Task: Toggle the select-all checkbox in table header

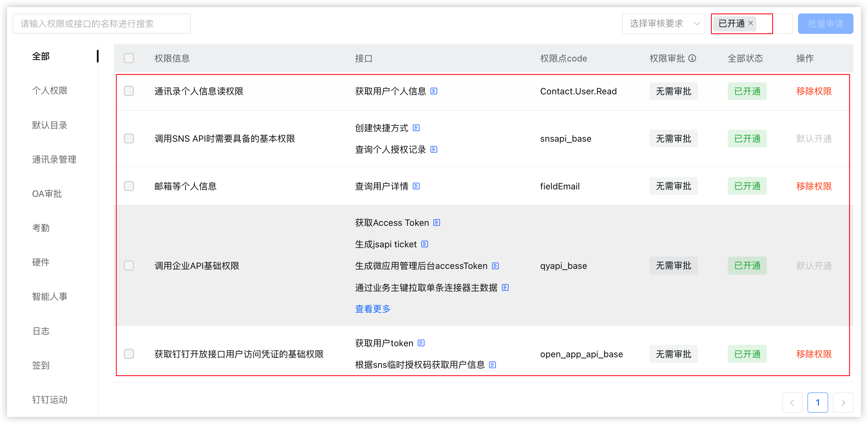Action: click(129, 58)
